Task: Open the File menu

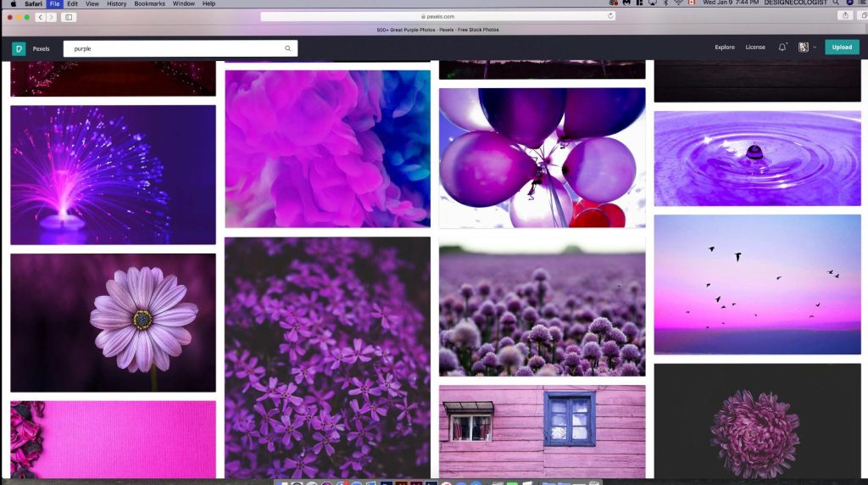Action: [x=55, y=3]
